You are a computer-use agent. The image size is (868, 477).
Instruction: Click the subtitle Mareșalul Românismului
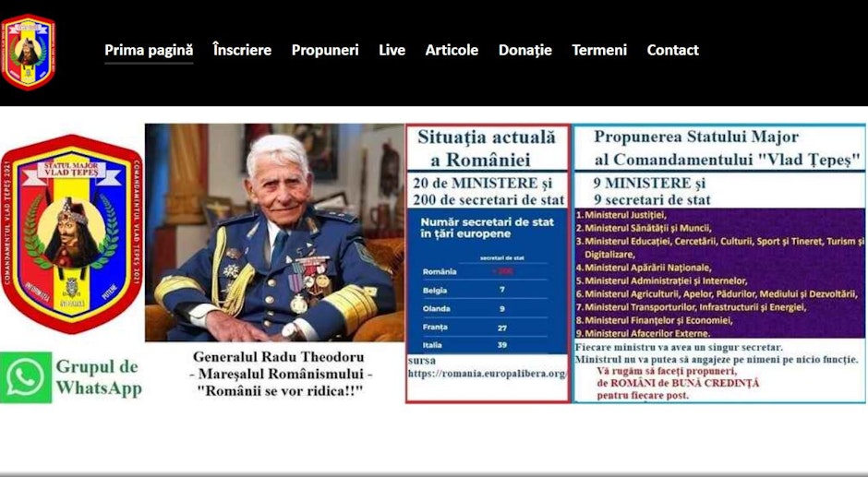(x=281, y=374)
